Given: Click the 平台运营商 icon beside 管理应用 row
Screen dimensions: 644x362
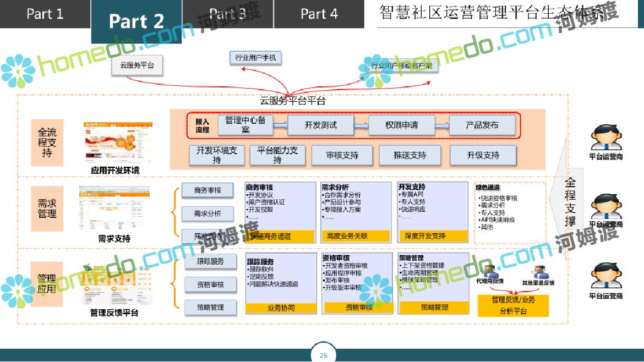Looking at the screenshot, I should [x=605, y=277].
